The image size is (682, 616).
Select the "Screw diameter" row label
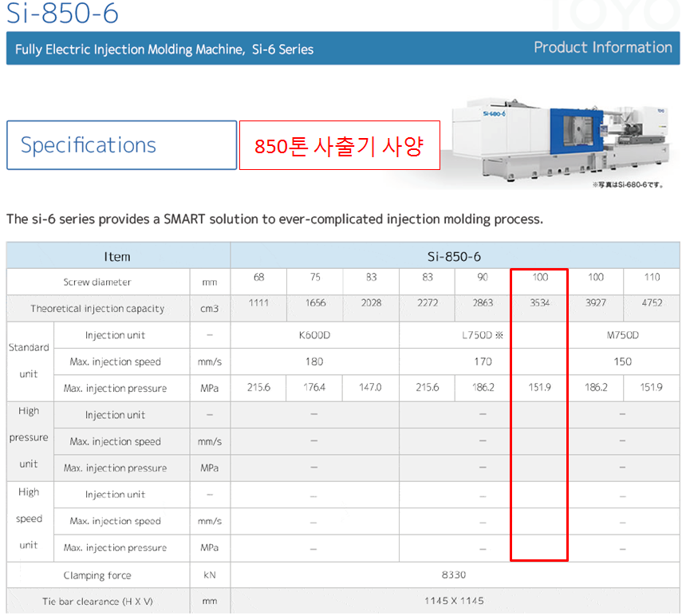click(x=97, y=282)
